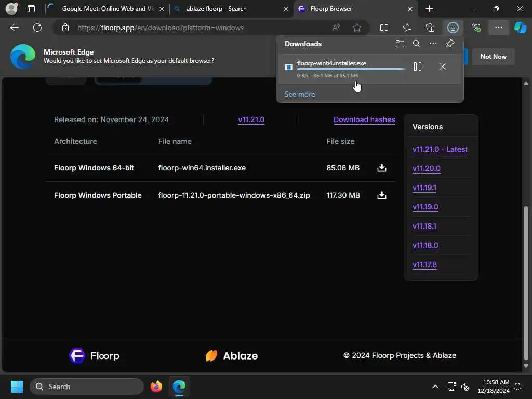Open the muted volume tray icon
Screen dimensions: 532x399
[x=465, y=387]
